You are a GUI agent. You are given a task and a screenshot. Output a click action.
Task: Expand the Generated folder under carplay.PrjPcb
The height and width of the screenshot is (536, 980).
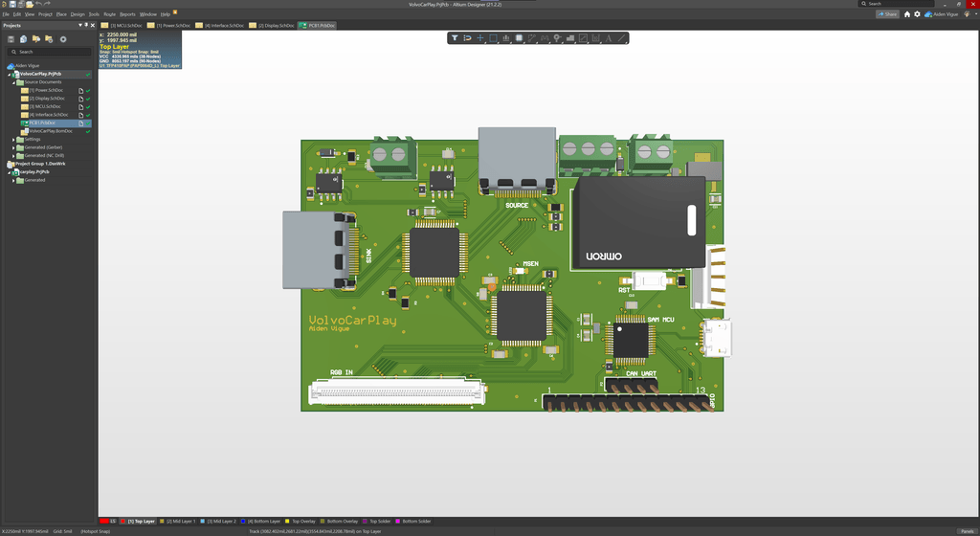(13, 180)
